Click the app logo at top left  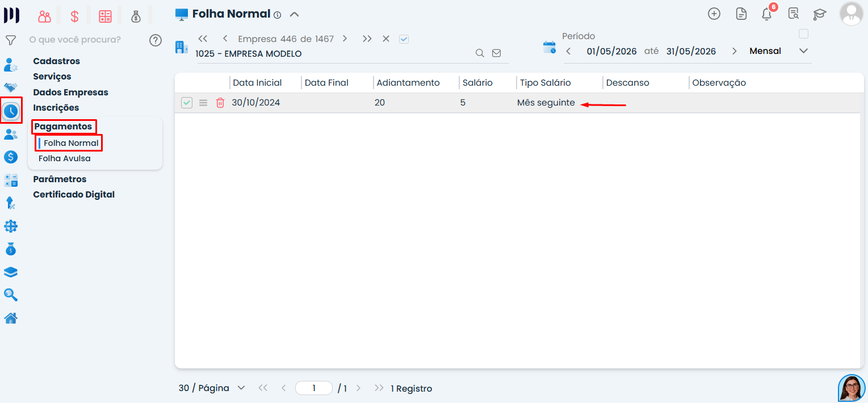(x=11, y=15)
